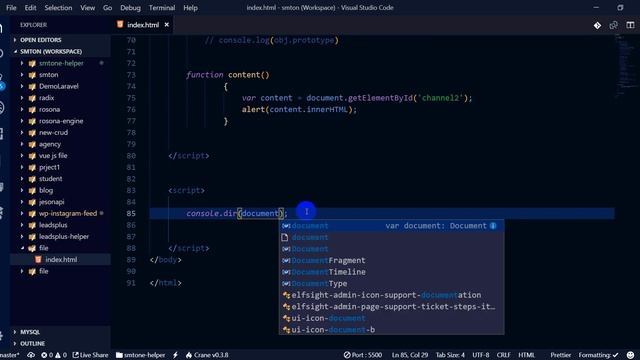
Task: Change file encoding UTF-8
Action: (x=480, y=355)
